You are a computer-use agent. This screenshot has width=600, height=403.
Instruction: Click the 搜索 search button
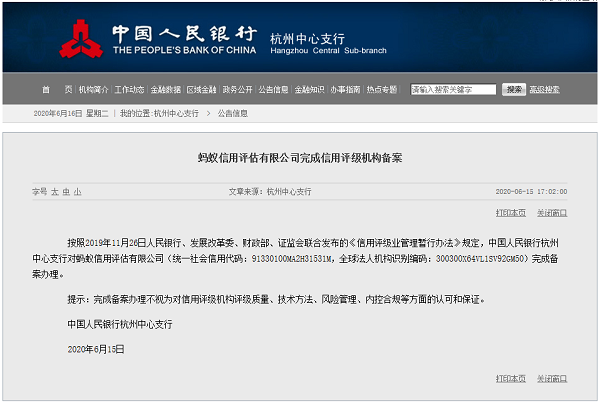click(x=514, y=90)
